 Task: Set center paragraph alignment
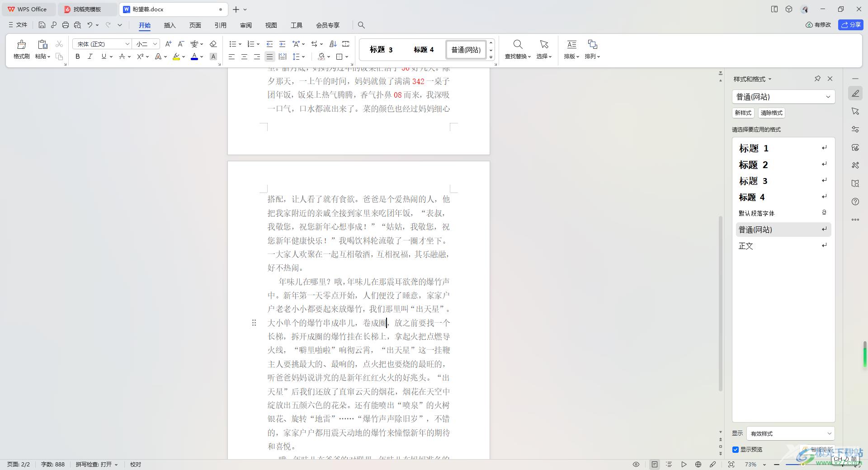(x=244, y=56)
